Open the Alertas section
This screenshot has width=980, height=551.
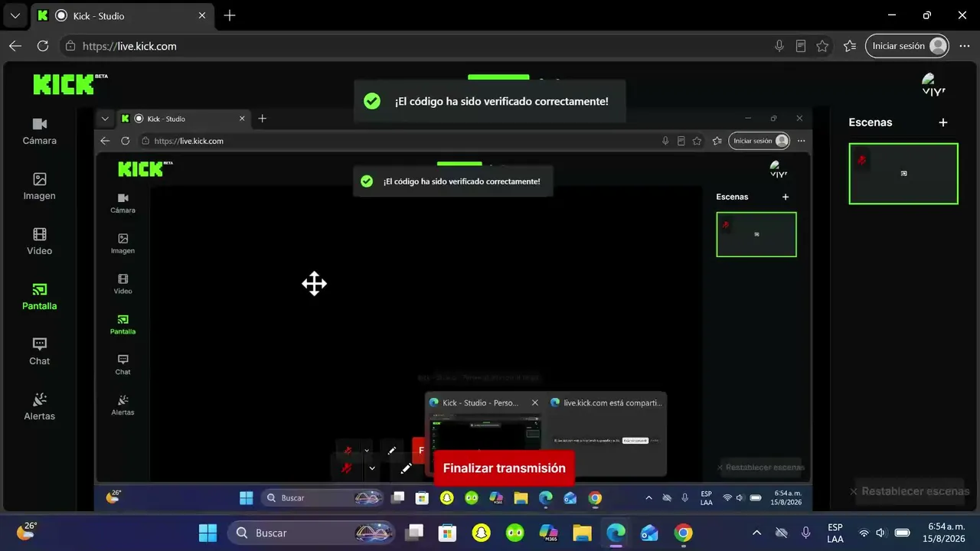point(40,406)
